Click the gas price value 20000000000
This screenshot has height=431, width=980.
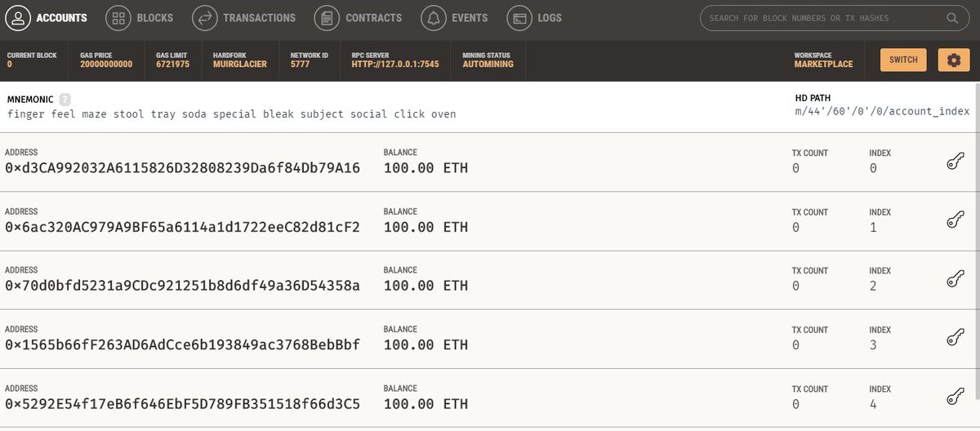106,64
